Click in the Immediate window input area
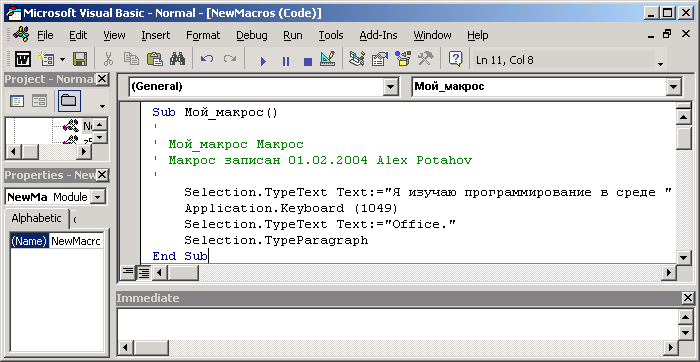 tap(397, 325)
